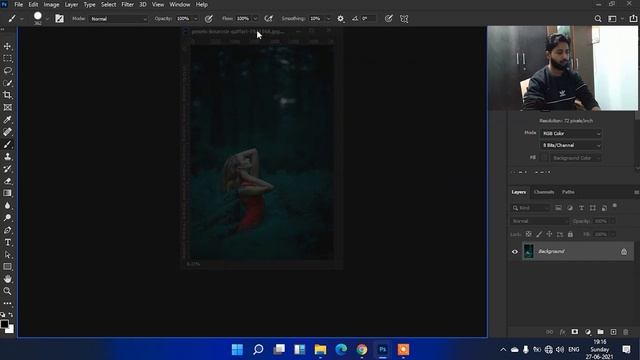Open the File menu

point(18,4)
